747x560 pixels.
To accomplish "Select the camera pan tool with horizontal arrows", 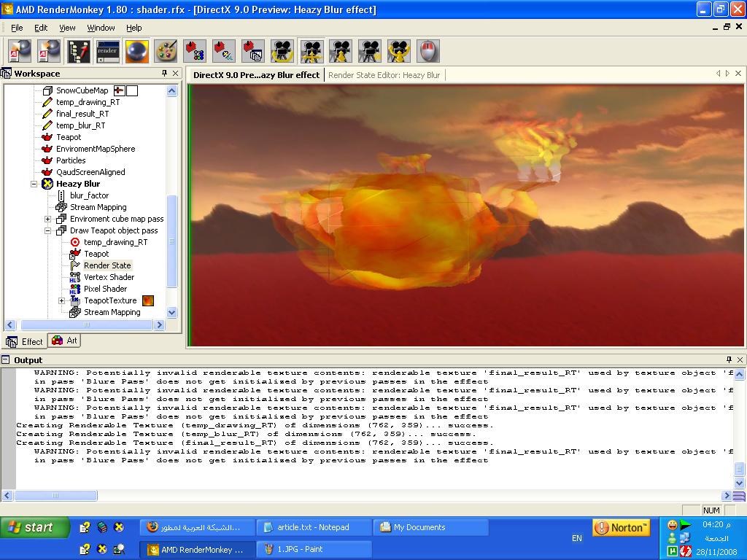I will click(x=311, y=51).
